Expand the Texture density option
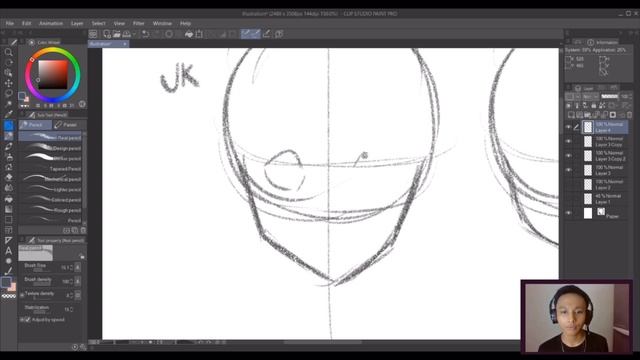The image size is (640, 360). (x=22, y=295)
